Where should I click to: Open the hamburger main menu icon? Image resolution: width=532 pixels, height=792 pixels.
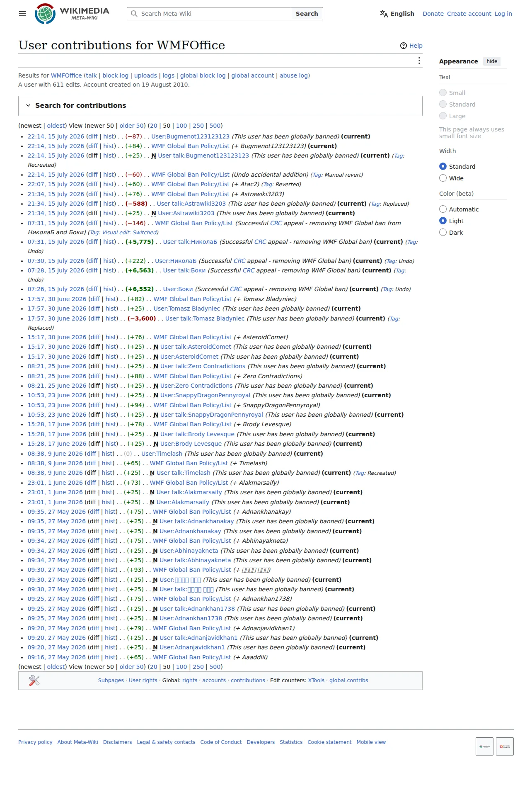pos(22,14)
